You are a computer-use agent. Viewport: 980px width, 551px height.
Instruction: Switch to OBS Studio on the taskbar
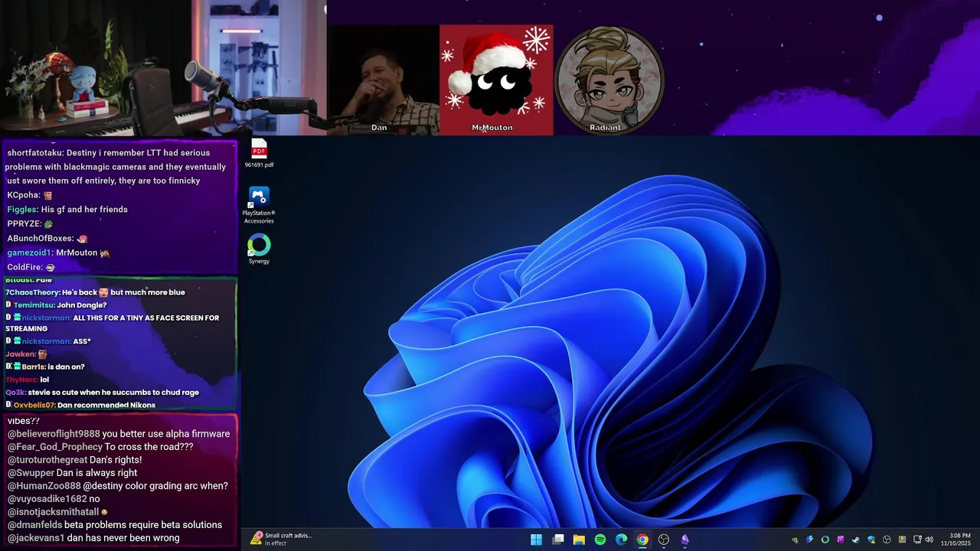click(x=664, y=540)
